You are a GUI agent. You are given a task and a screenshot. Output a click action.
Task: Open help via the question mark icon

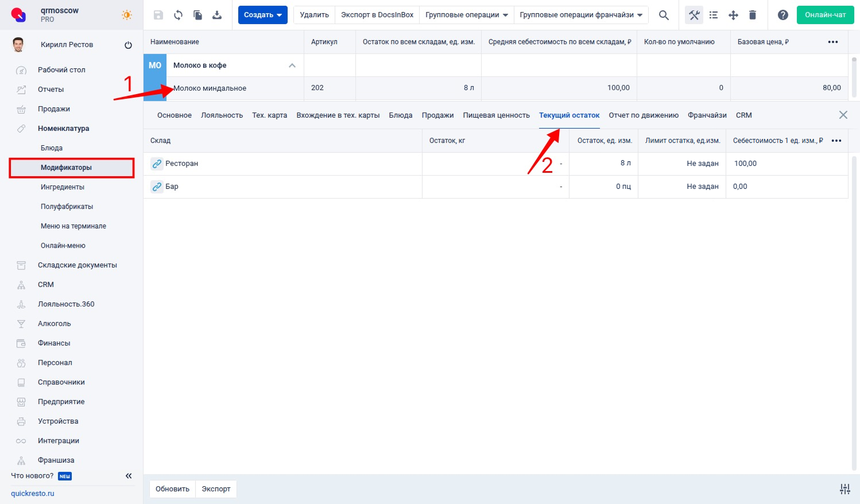[x=783, y=15]
